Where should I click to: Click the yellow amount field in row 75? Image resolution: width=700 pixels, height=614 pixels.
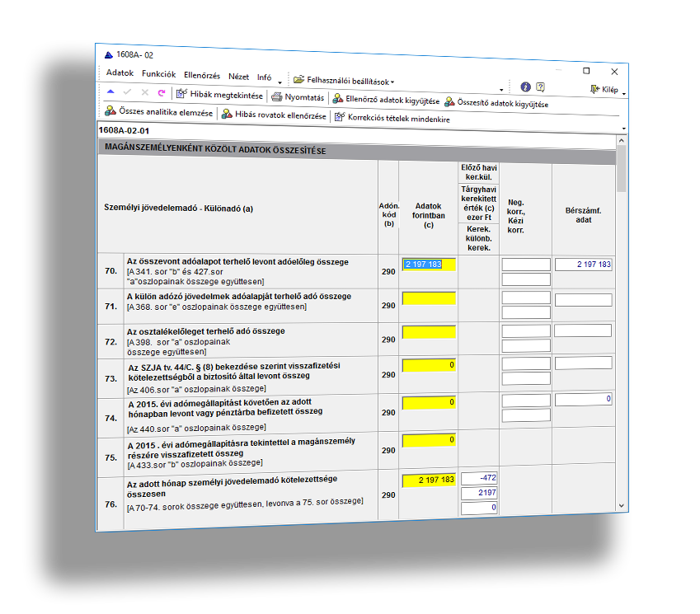click(429, 440)
